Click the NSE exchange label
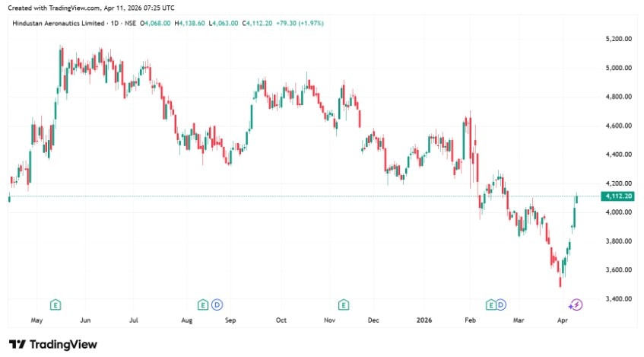The width and height of the screenshot is (644, 357). [131, 24]
